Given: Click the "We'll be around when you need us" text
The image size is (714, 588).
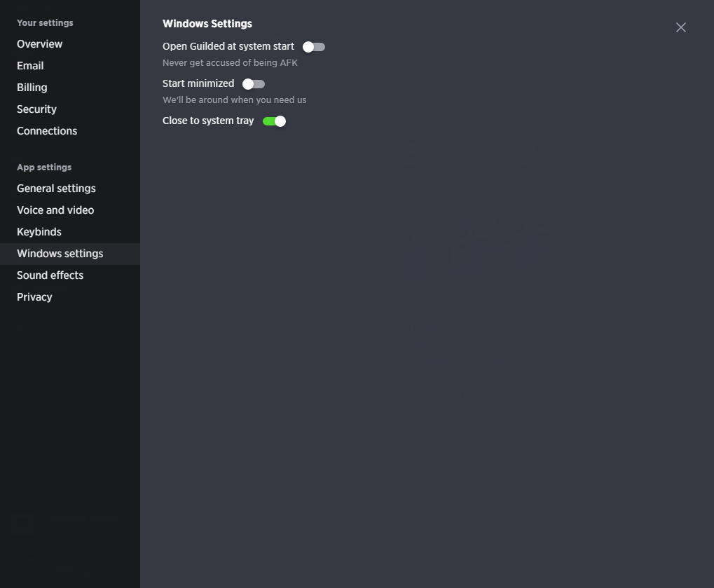Looking at the screenshot, I should click(235, 100).
